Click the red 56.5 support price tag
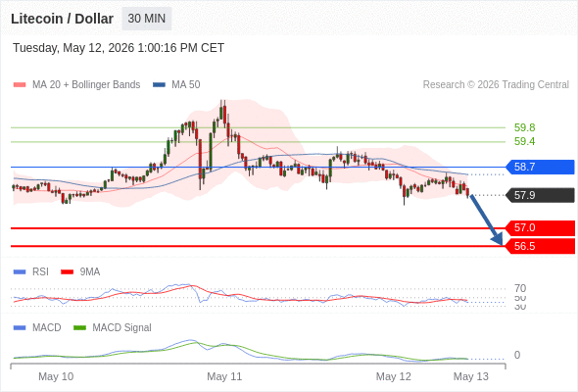This screenshot has height=392, width=578. tap(540, 246)
